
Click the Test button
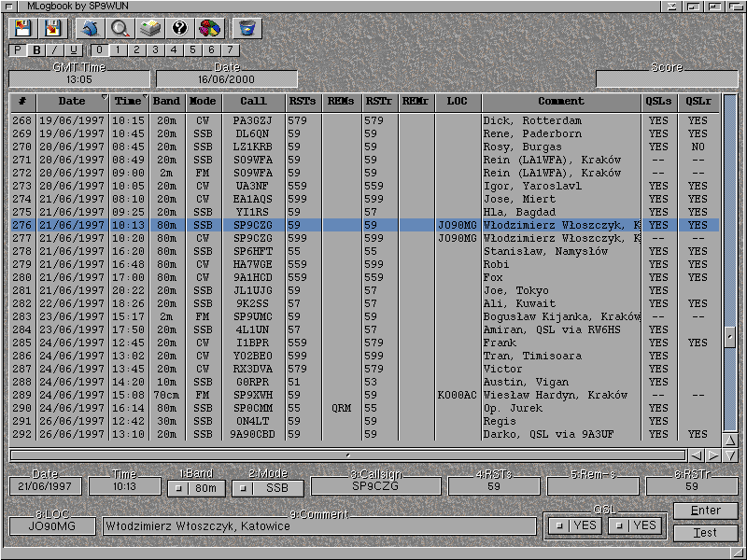(706, 533)
